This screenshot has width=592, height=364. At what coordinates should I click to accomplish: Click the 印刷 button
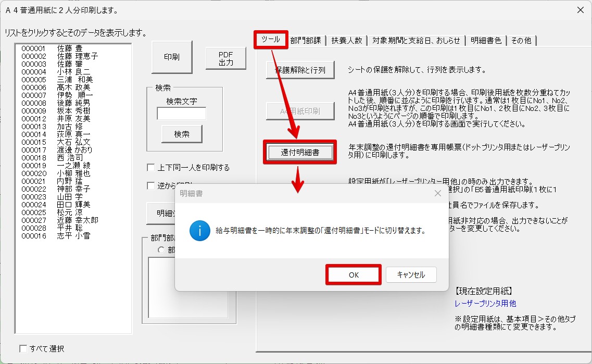tap(171, 57)
